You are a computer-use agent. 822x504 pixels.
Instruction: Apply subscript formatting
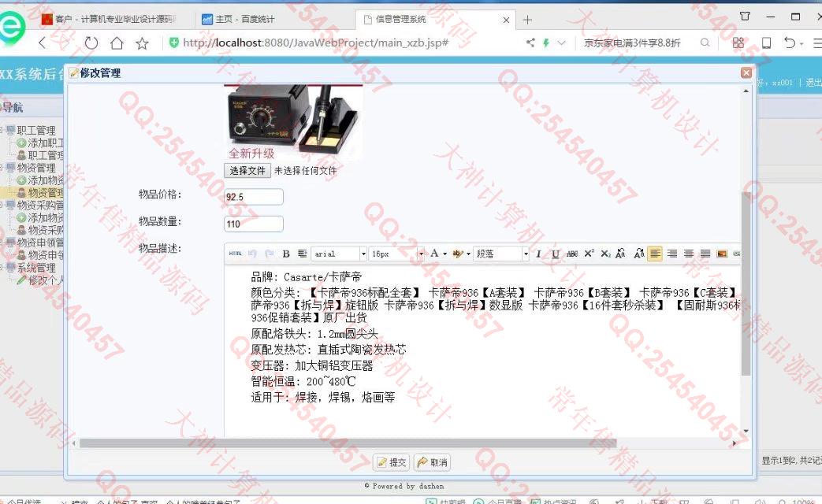point(605,254)
